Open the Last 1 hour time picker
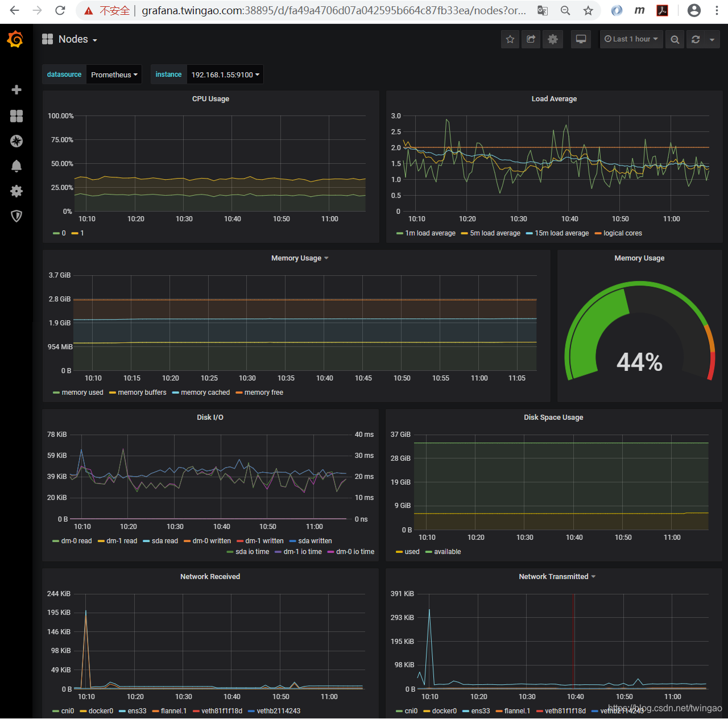728x719 pixels. (631, 39)
